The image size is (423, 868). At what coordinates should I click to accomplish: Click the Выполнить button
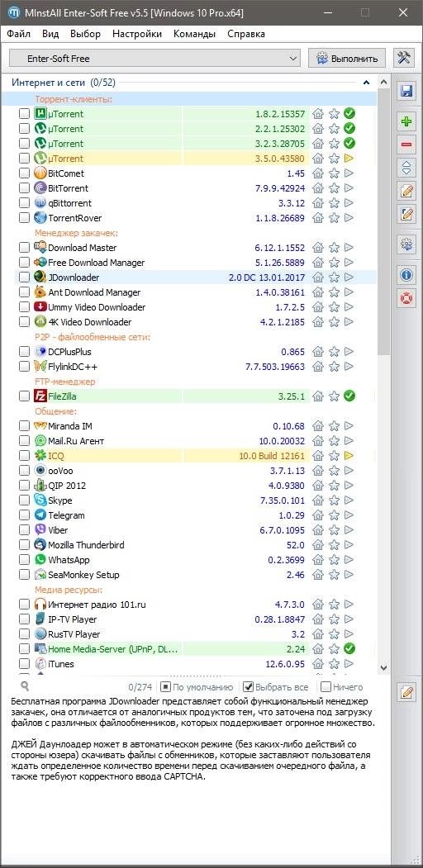347,58
